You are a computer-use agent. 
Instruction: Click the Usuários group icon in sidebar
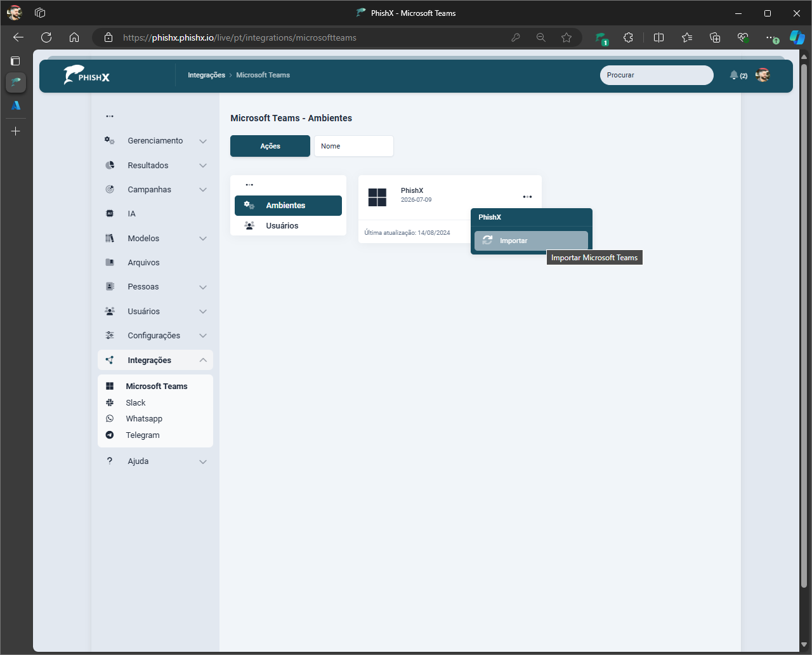pos(110,311)
